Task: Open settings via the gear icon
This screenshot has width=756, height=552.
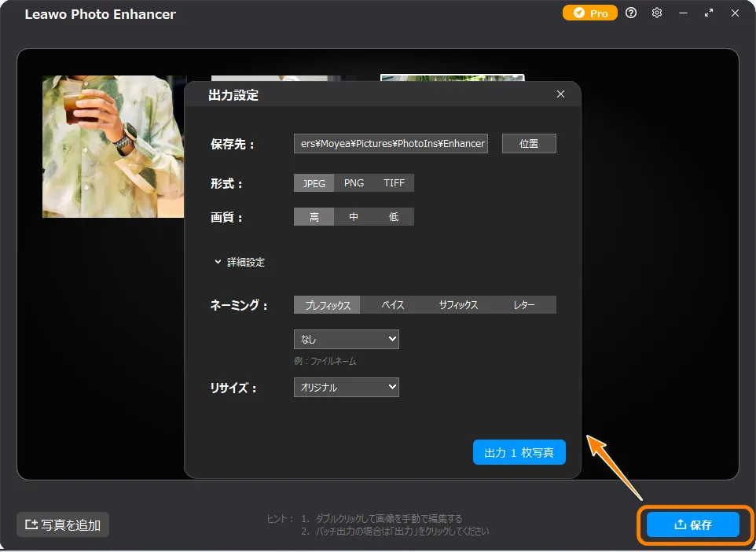Action: tap(657, 13)
